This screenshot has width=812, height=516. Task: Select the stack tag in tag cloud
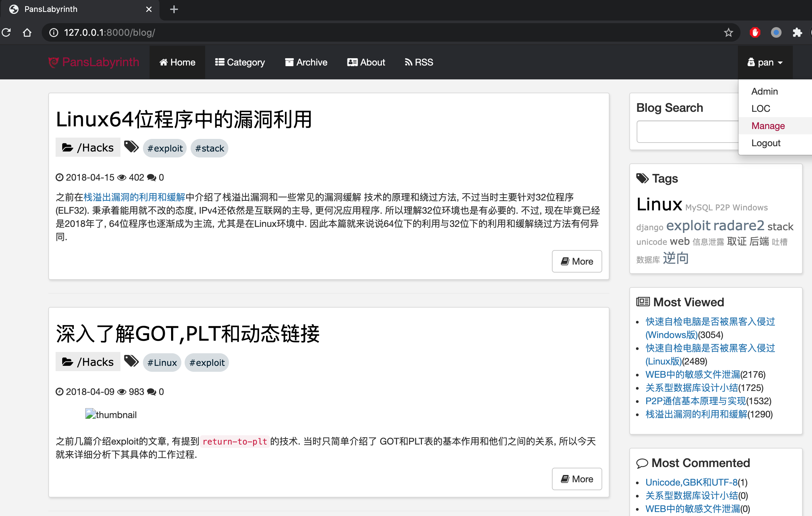click(780, 226)
